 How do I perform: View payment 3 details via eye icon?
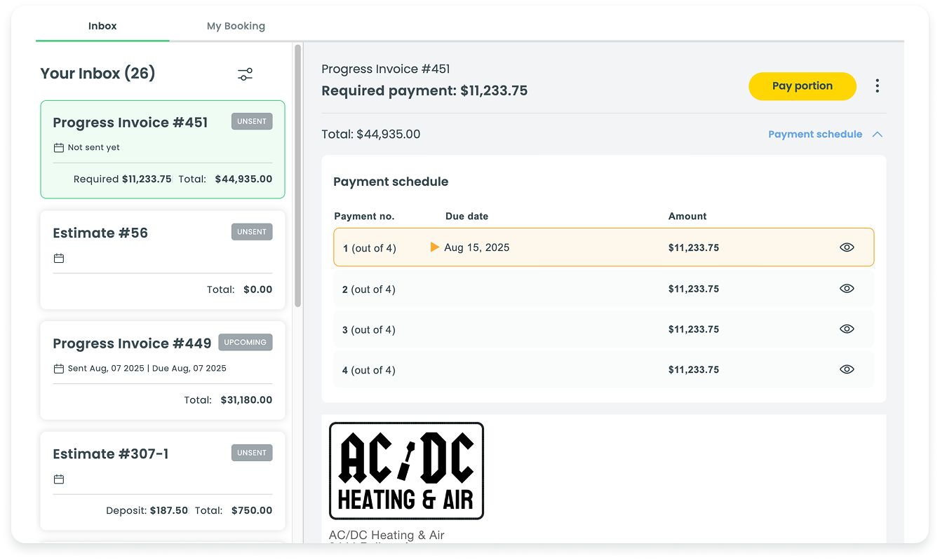click(847, 329)
